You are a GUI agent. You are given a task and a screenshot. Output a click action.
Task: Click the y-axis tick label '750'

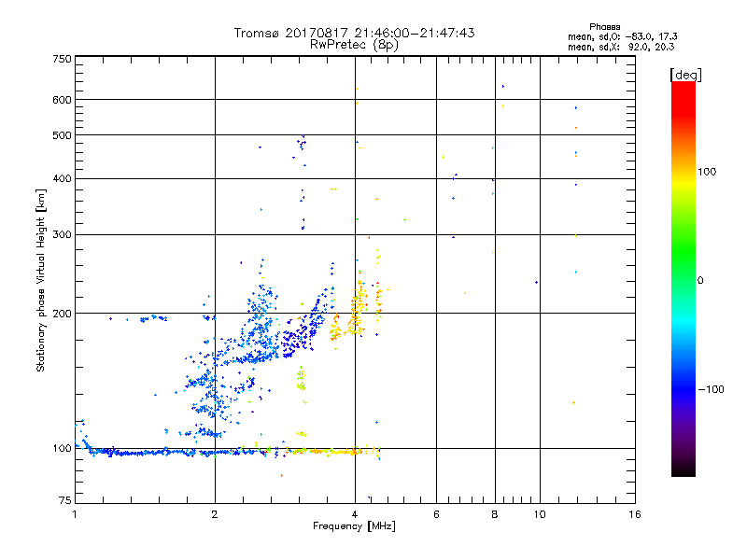click(62, 59)
